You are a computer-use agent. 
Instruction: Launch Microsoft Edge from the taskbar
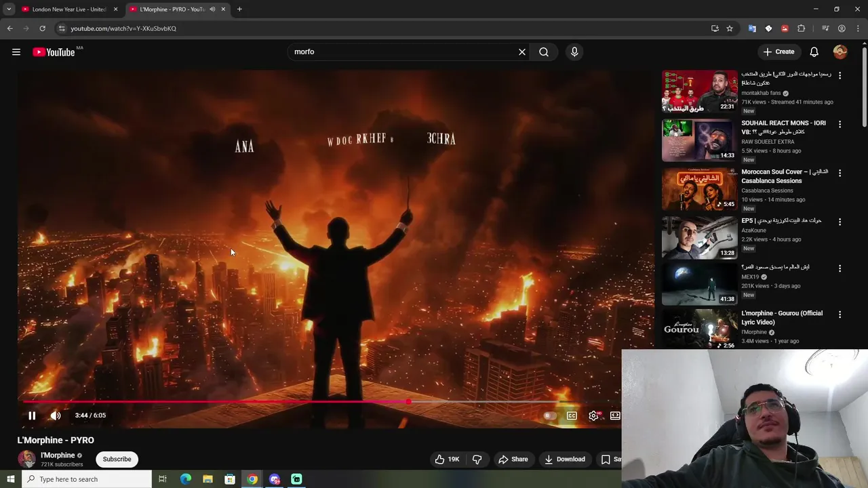pyautogui.click(x=185, y=479)
